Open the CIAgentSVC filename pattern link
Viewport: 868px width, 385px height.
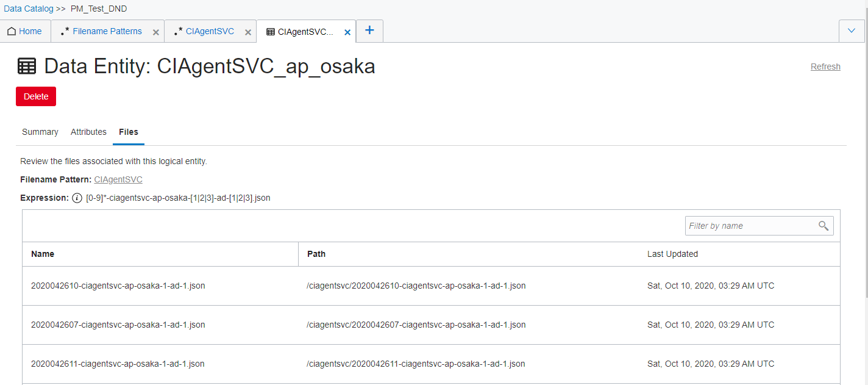click(118, 179)
